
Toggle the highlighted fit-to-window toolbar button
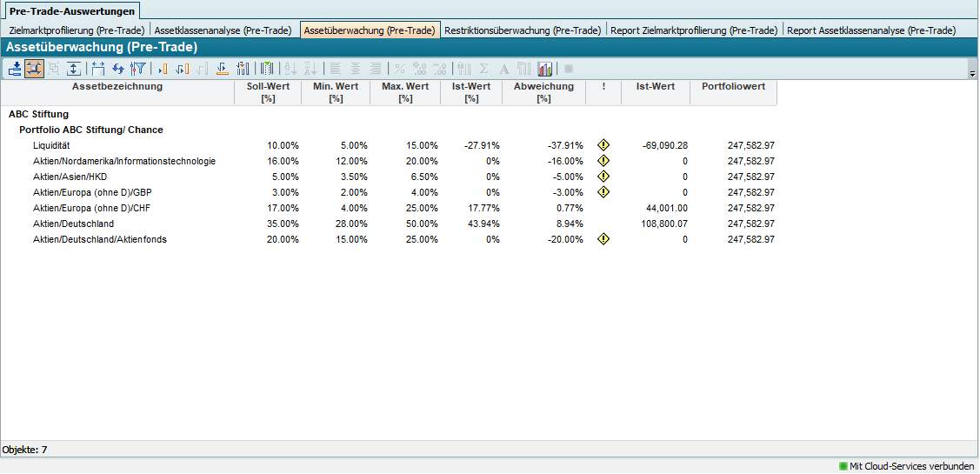[35, 69]
